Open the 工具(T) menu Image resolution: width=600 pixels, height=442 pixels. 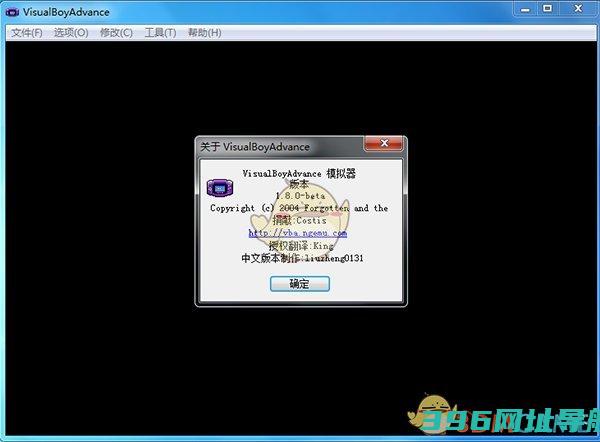pyautogui.click(x=160, y=33)
